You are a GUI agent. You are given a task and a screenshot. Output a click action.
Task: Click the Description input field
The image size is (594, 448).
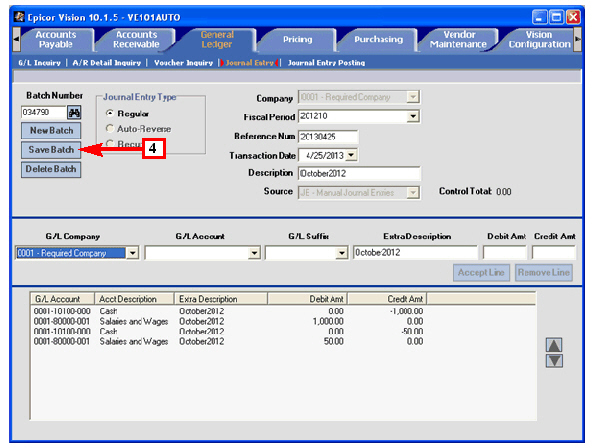pos(359,173)
